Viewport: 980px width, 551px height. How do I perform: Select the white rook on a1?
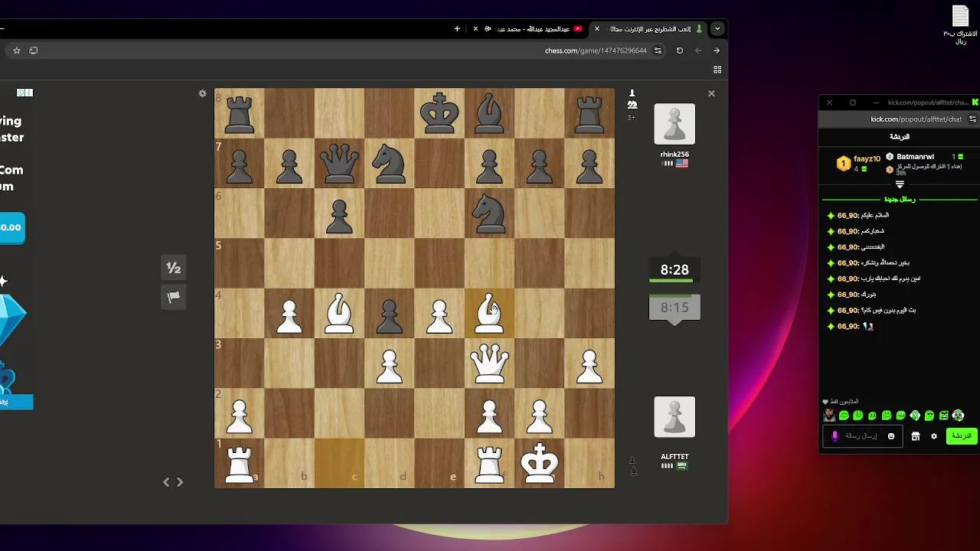click(240, 463)
